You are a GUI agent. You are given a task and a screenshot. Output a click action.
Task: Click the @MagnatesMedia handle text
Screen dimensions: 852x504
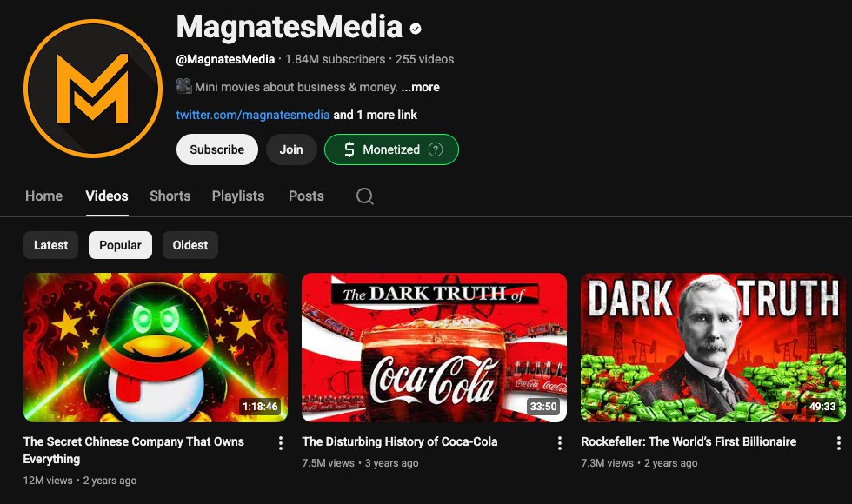(x=225, y=59)
